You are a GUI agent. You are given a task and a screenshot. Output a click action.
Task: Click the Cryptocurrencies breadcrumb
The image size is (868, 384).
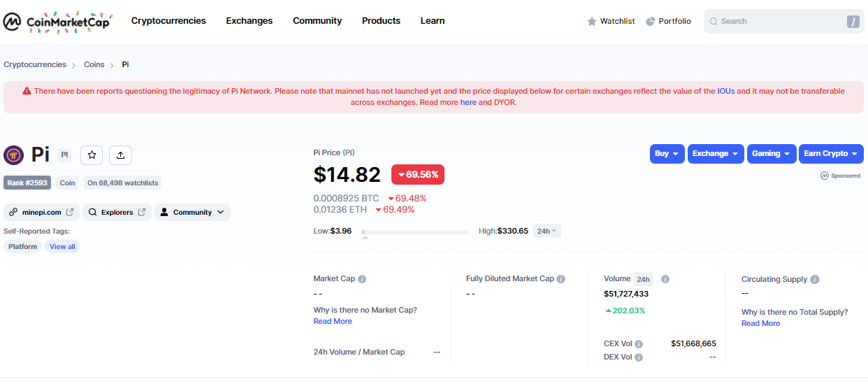pyautogui.click(x=35, y=64)
